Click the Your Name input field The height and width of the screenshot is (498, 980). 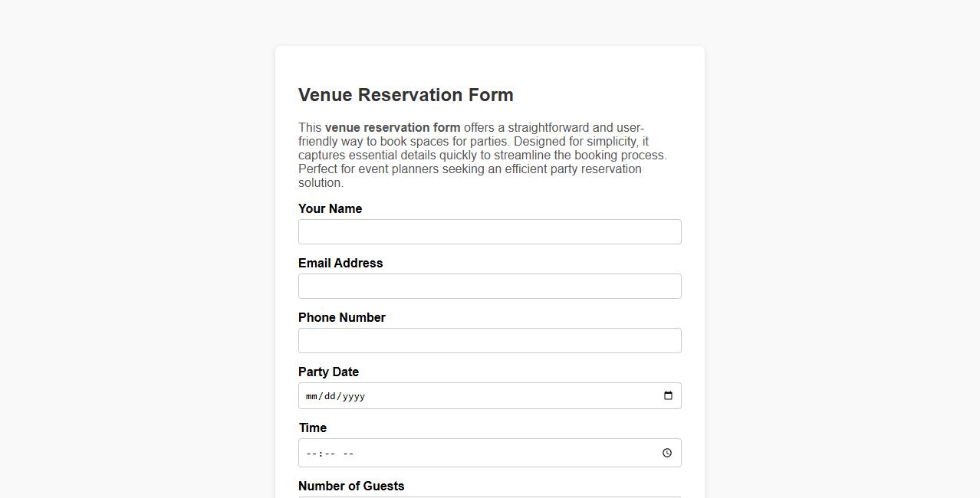point(489,231)
